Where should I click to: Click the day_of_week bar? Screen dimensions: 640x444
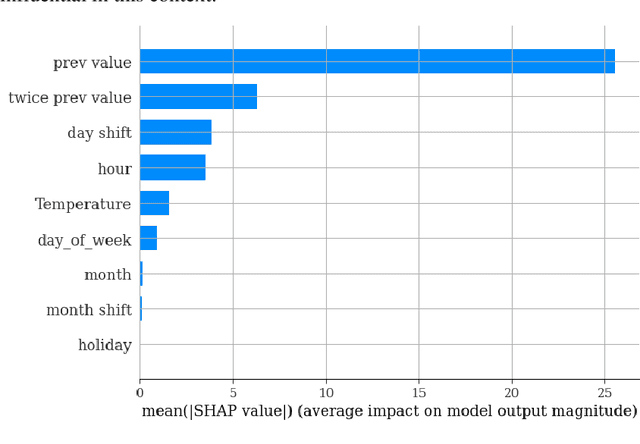point(148,239)
